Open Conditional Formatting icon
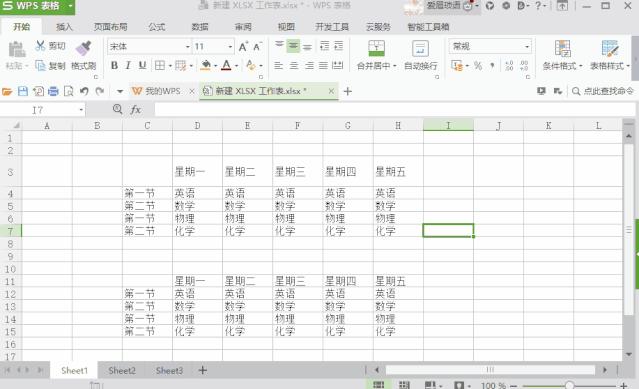The image size is (639, 389). (x=562, y=48)
